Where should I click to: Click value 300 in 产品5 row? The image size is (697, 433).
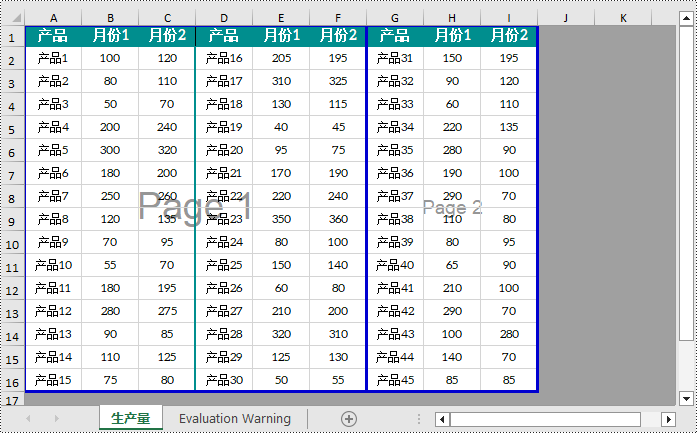[110, 150]
